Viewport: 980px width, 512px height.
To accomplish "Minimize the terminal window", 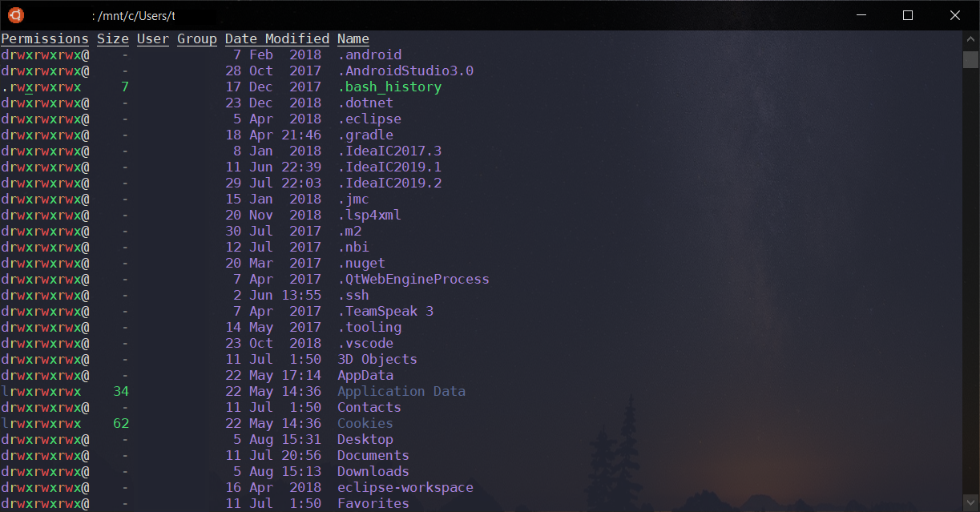I will coord(861,15).
